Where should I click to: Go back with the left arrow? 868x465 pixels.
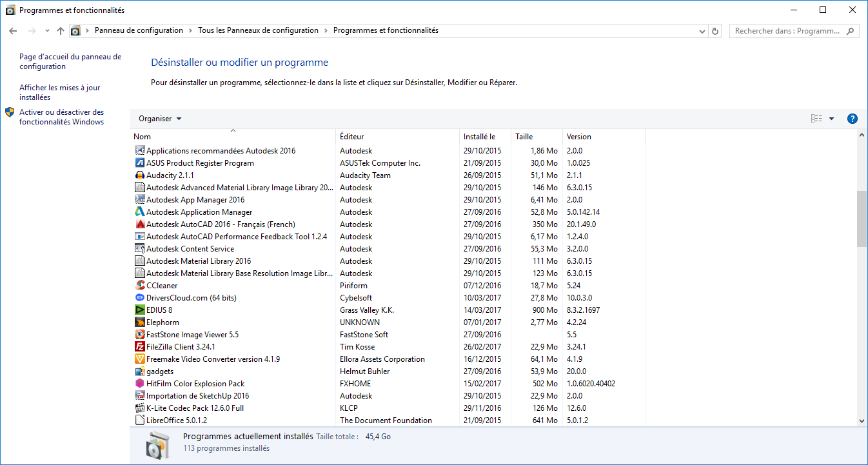coord(13,30)
